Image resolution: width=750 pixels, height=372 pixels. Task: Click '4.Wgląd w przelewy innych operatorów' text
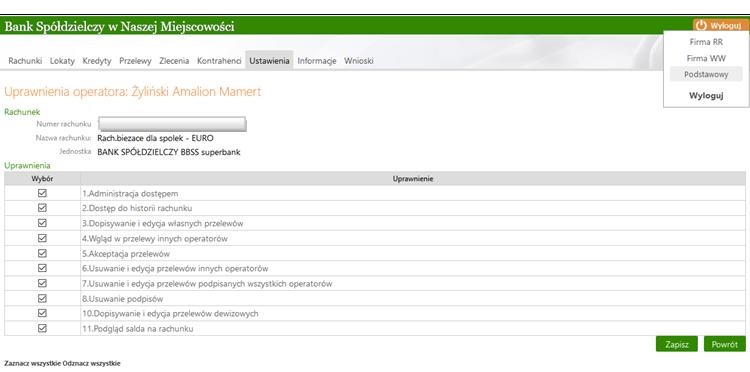point(155,239)
